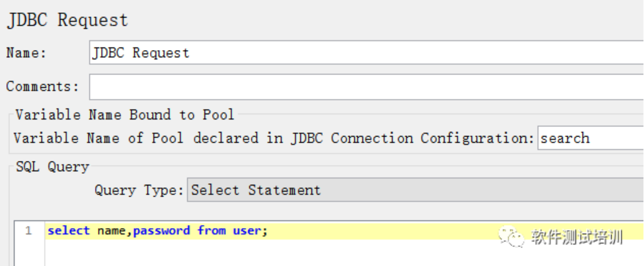Screen dimensions: 644x266
Task: Place cursor on the select keyword
Action: click(69, 231)
